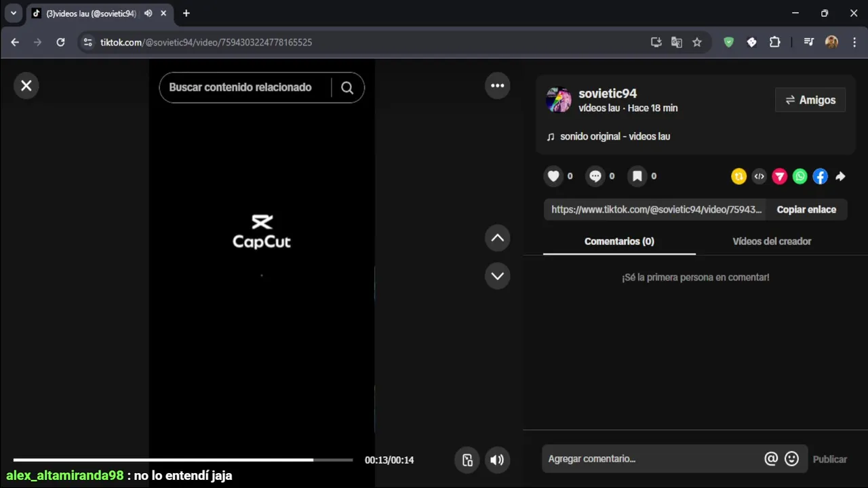Open media control icon in toolbar
This screenshot has height=488, width=868.
pos(808,42)
